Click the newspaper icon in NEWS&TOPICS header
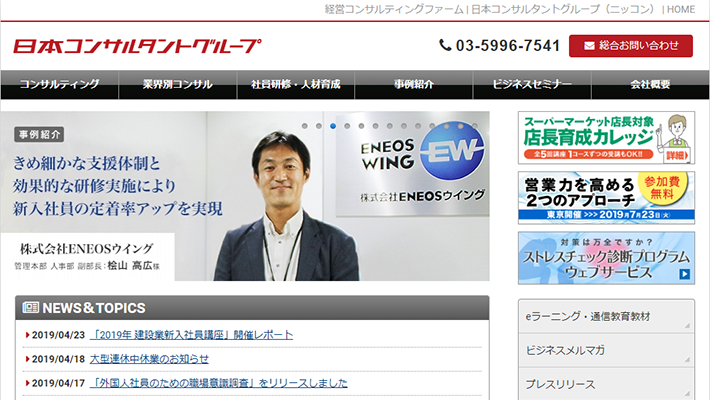The height and width of the screenshot is (400, 710). tap(30, 308)
